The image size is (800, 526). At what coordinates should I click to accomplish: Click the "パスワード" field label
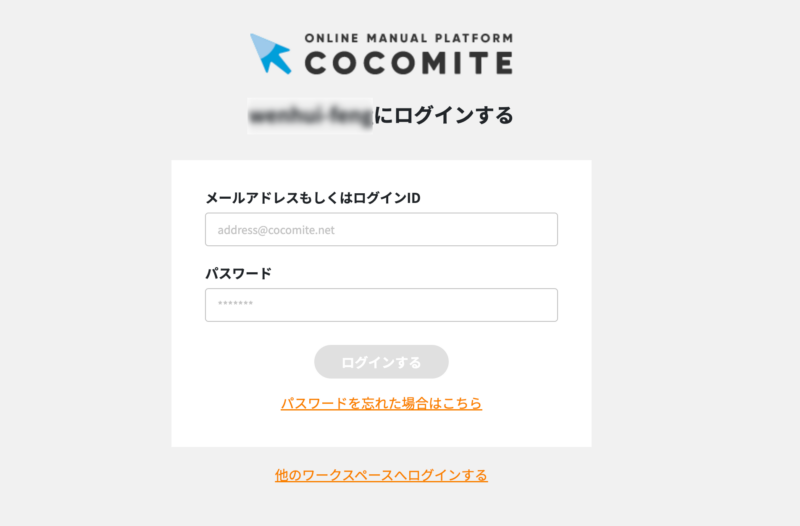[x=238, y=273]
